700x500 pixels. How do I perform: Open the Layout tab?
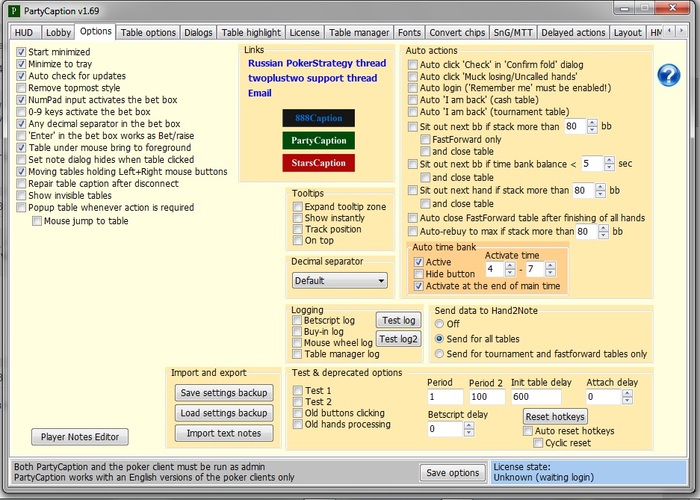tap(627, 33)
